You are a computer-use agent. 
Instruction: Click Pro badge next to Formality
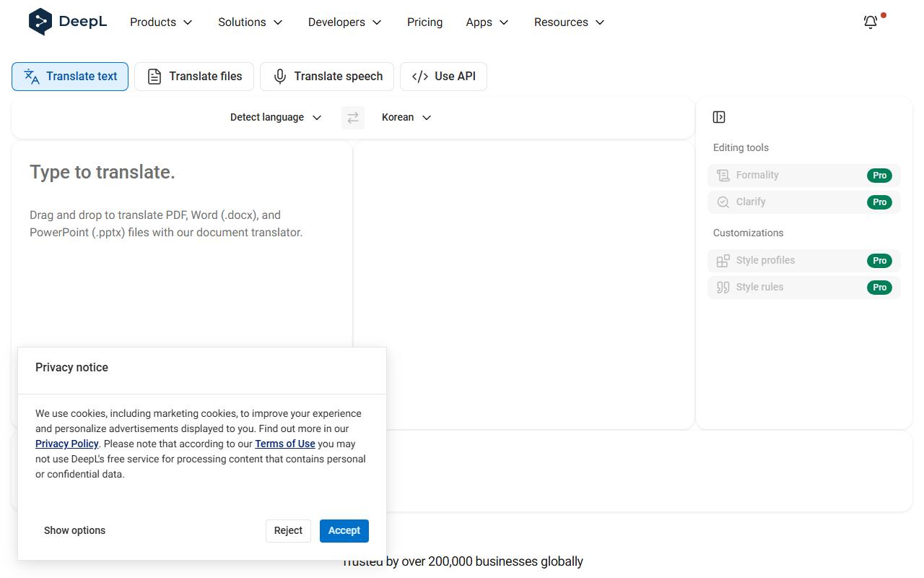(879, 176)
